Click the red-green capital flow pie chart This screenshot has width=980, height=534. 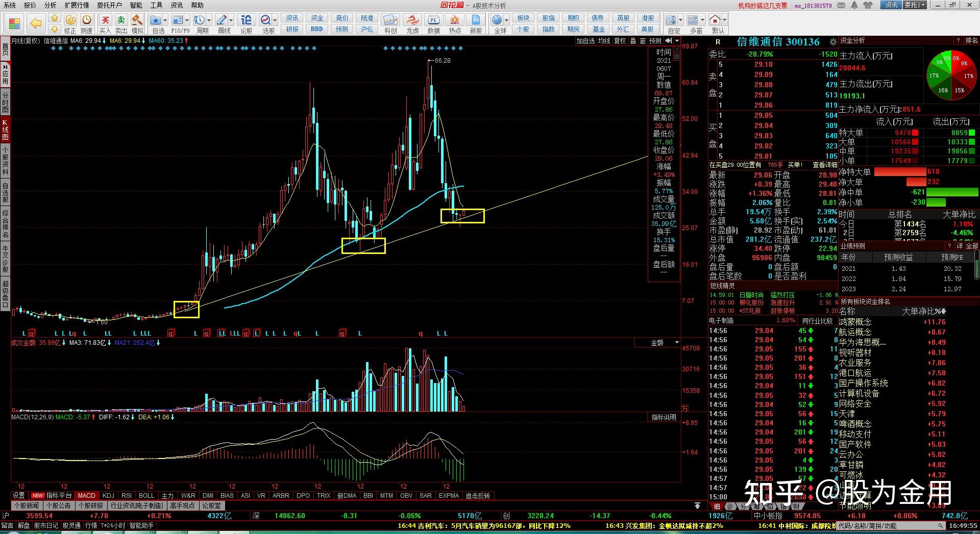951,75
